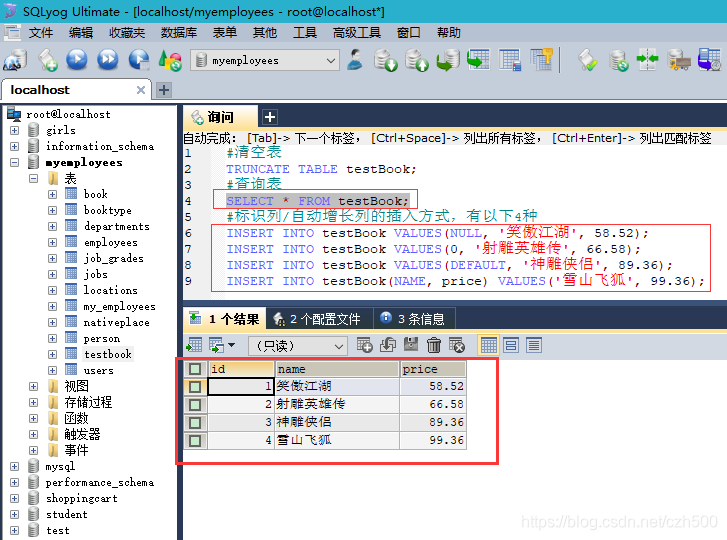Add a new query tab with plus
Screen dimensions: 727x540
(270, 117)
